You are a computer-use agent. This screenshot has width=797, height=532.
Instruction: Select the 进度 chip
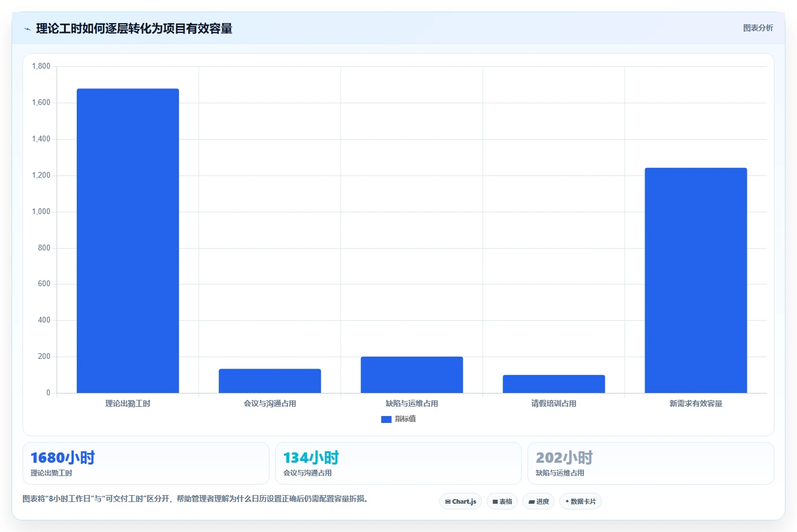click(x=538, y=501)
